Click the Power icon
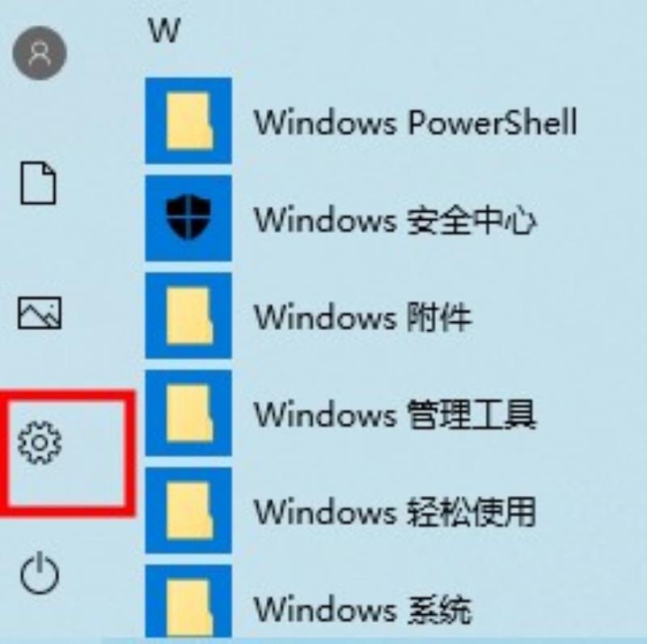Viewport: 647px width, 644px height. coord(40,573)
